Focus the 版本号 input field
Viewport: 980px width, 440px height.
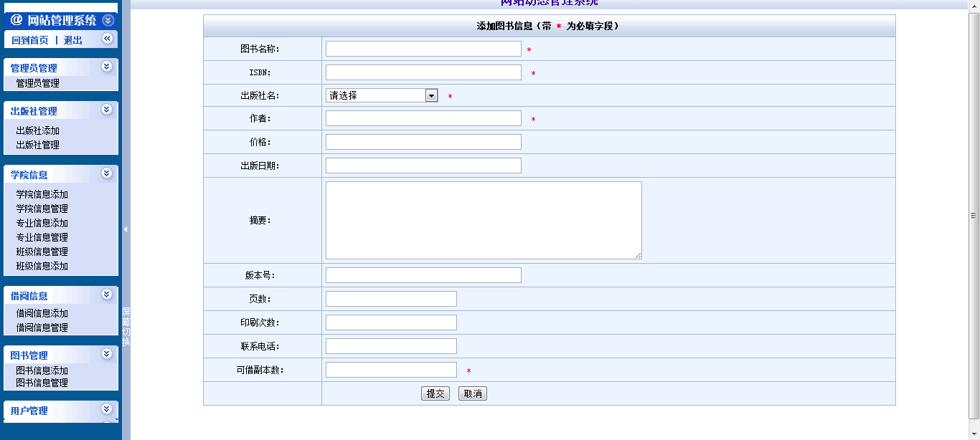pos(423,275)
